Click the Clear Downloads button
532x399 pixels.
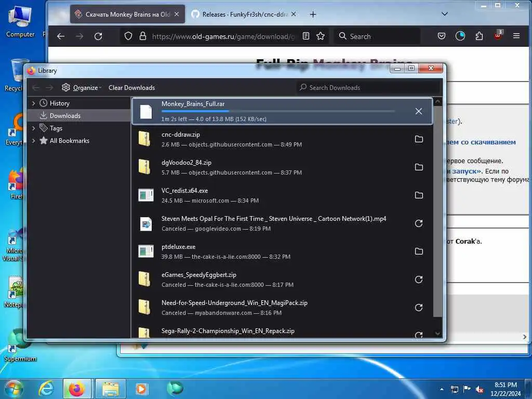tap(131, 87)
